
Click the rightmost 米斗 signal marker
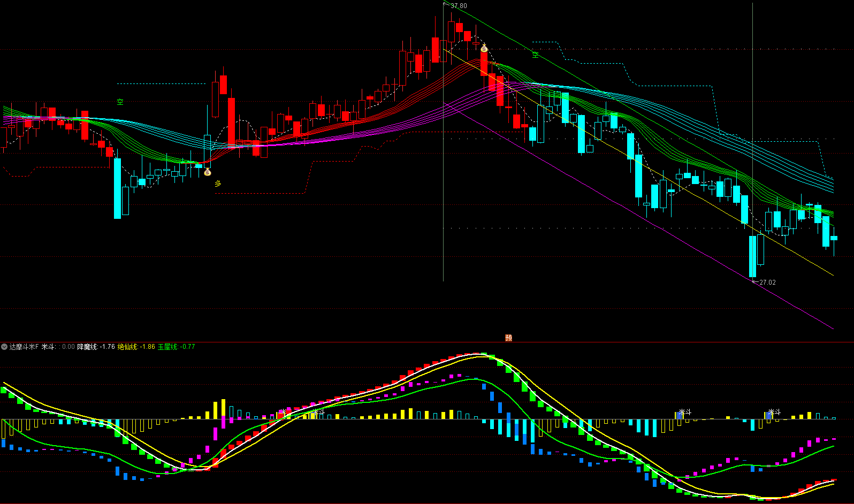click(774, 413)
